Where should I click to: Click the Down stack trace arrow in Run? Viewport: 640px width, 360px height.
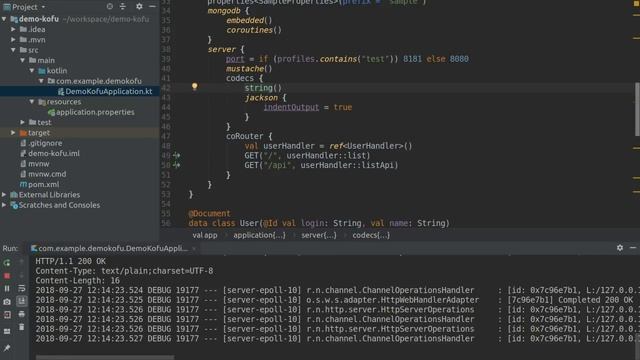tap(22, 276)
